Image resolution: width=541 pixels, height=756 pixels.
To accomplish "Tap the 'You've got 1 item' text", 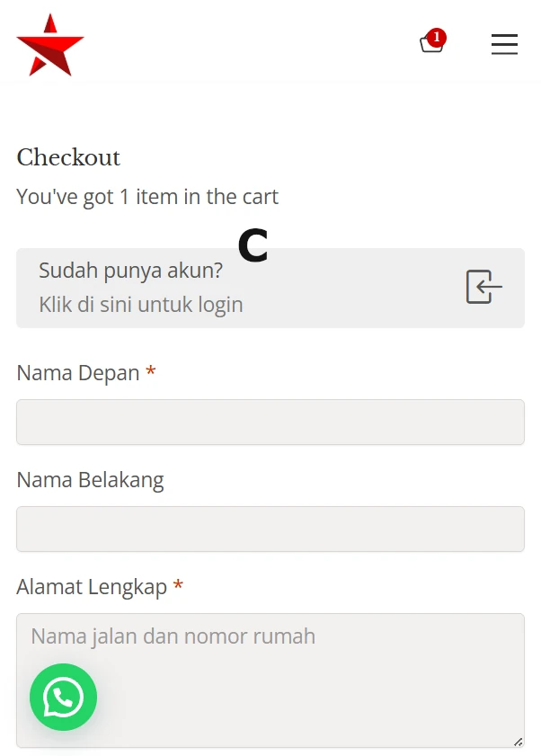I will click(x=146, y=196).
